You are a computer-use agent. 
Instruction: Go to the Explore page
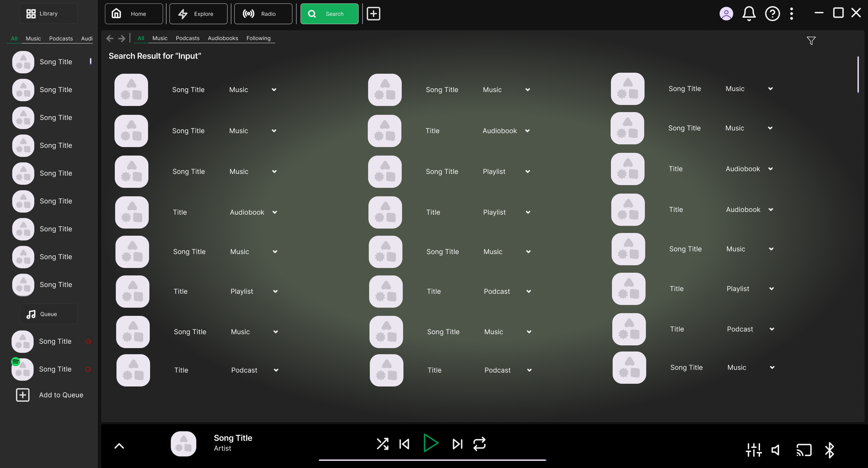pyautogui.click(x=198, y=14)
